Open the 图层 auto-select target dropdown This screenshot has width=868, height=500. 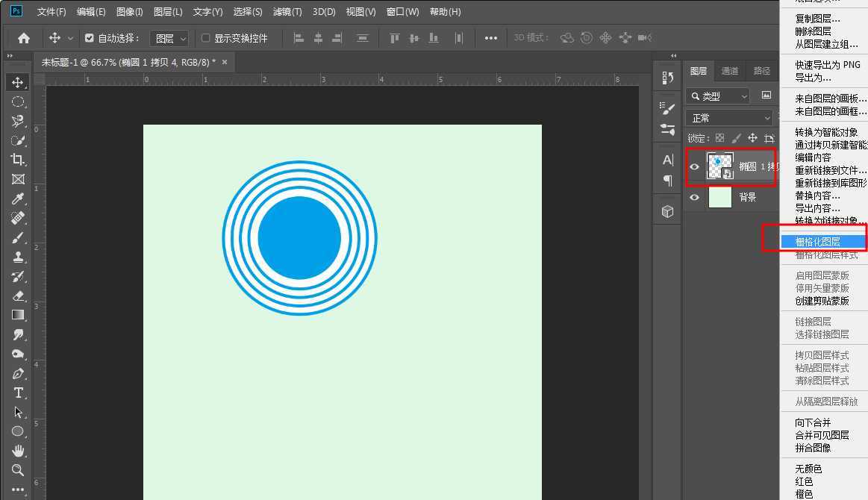pyautogui.click(x=169, y=38)
